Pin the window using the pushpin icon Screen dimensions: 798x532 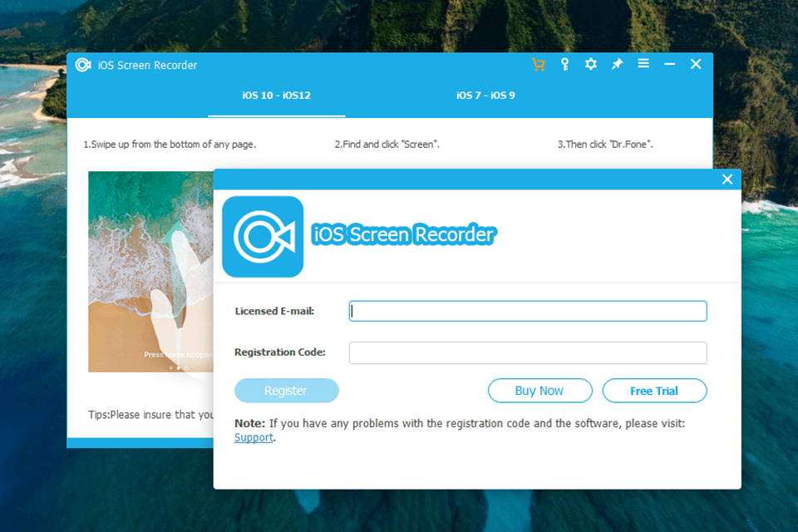coord(617,65)
